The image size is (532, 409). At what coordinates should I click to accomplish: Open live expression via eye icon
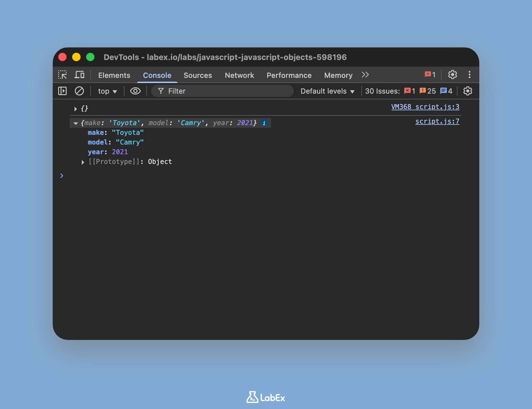[135, 91]
